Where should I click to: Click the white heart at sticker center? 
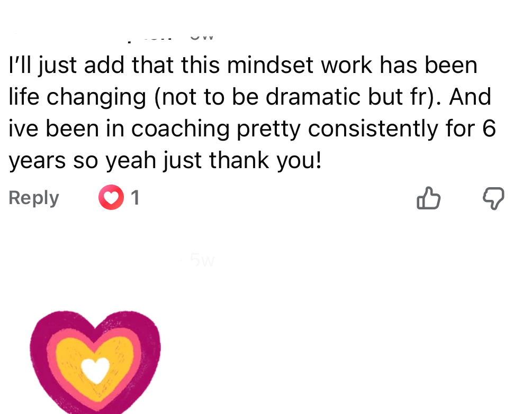pyautogui.click(x=96, y=369)
